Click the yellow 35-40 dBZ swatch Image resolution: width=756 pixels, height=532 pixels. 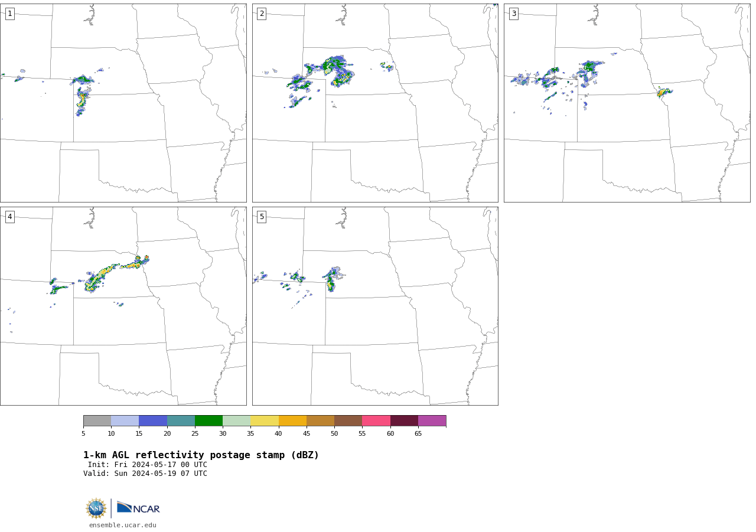pyautogui.click(x=265, y=421)
